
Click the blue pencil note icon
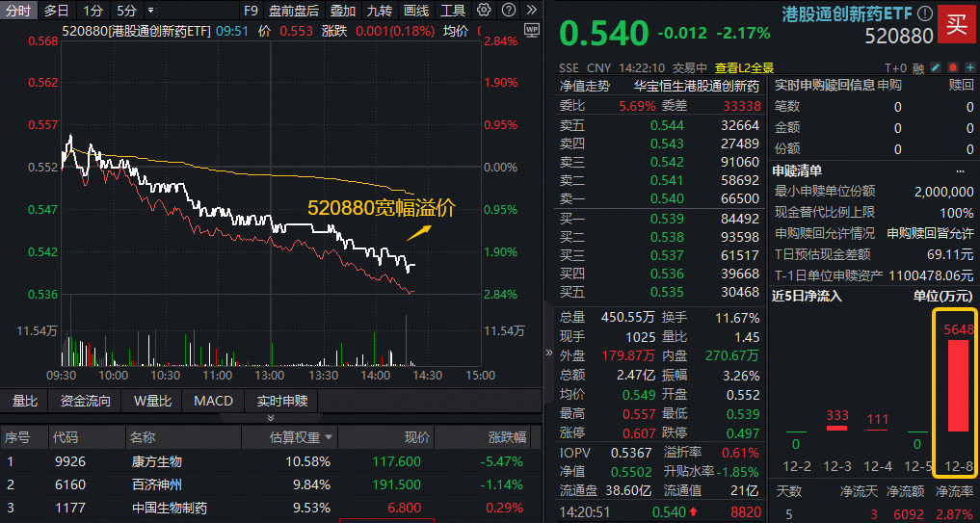coord(937,68)
